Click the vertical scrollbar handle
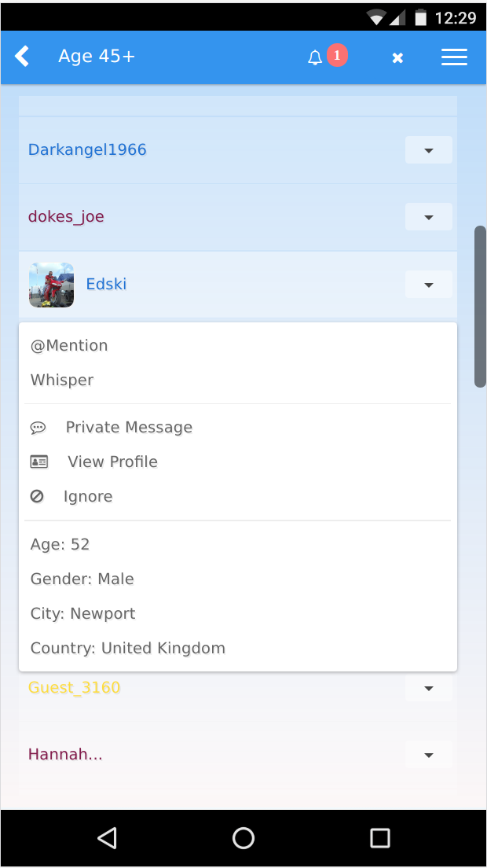 (481, 306)
